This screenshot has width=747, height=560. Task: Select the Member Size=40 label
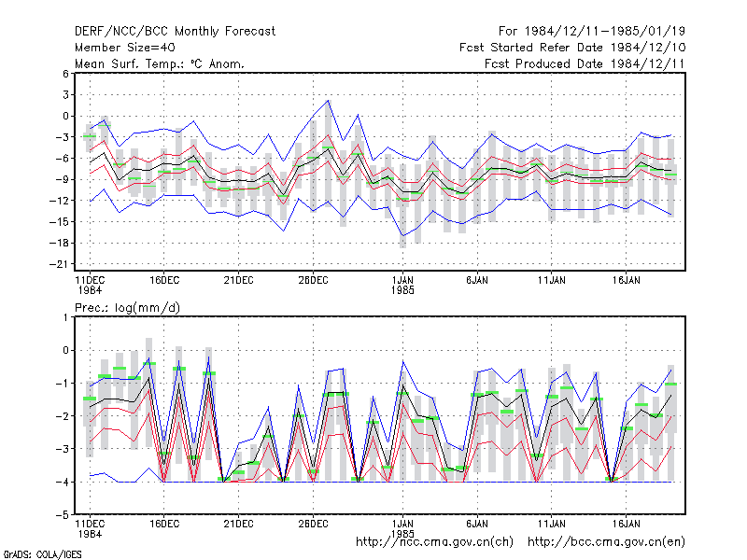(x=125, y=48)
